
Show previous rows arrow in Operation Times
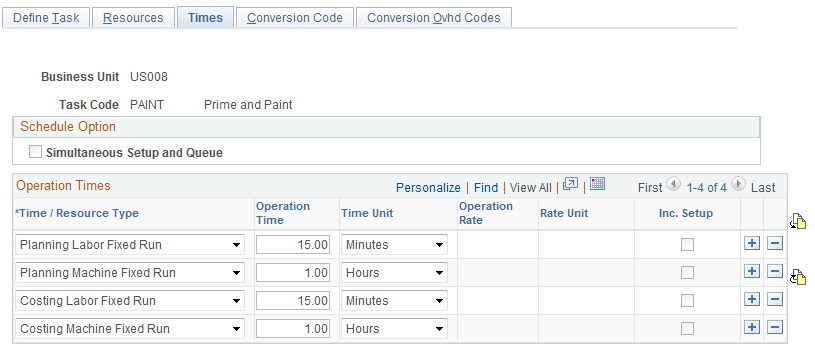pyautogui.click(x=673, y=184)
